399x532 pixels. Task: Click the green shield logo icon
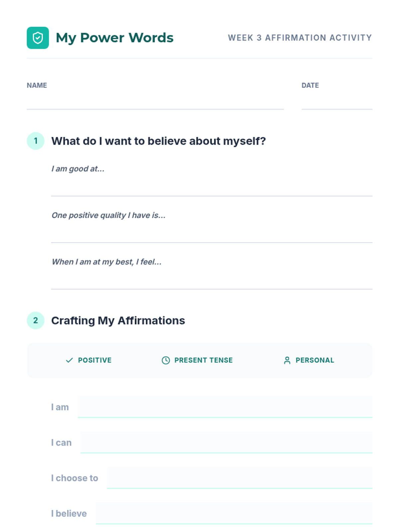coord(38,38)
